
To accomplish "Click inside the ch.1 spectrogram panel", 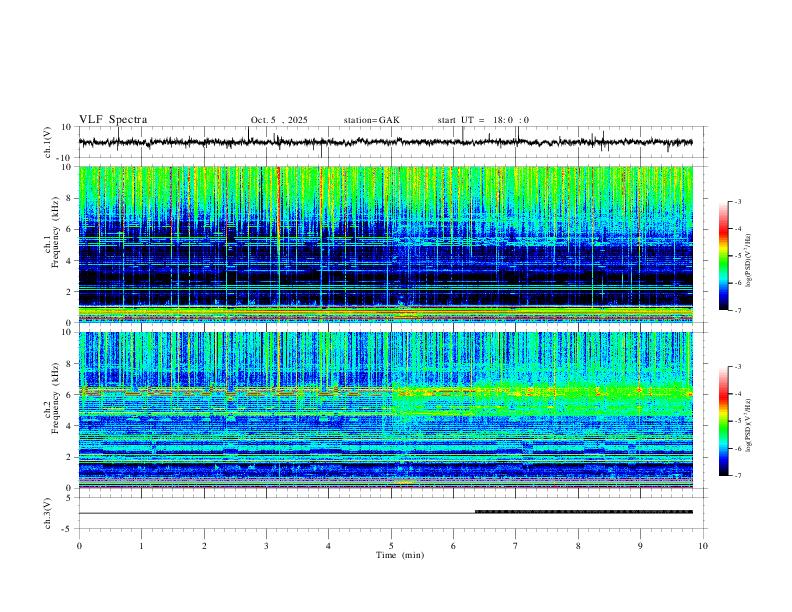I will point(386,244).
